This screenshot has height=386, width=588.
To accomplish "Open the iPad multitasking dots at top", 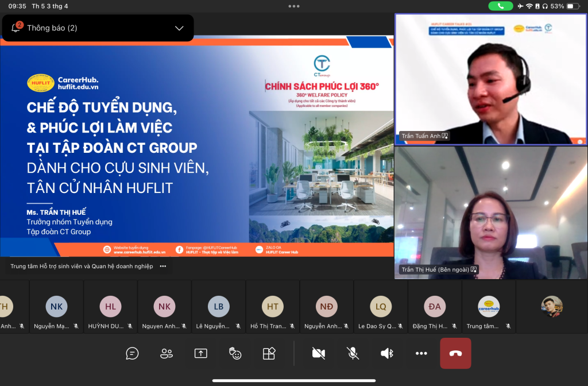I will (x=294, y=6).
